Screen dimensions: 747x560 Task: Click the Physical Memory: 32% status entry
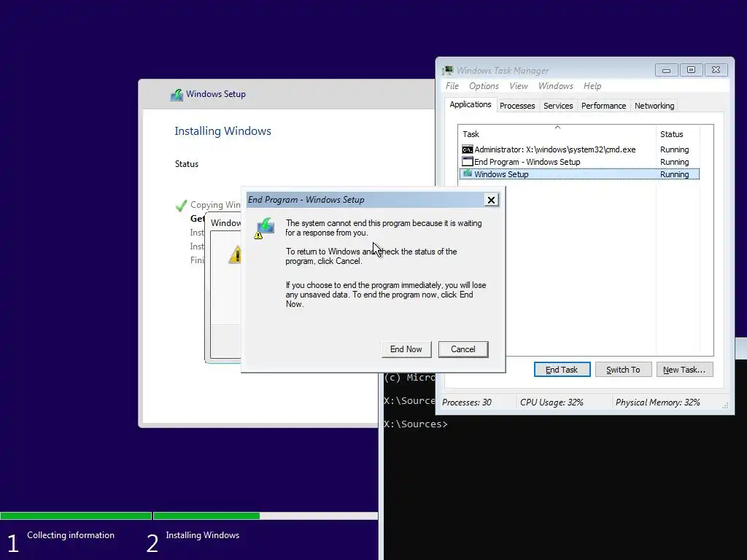[658, 402]
